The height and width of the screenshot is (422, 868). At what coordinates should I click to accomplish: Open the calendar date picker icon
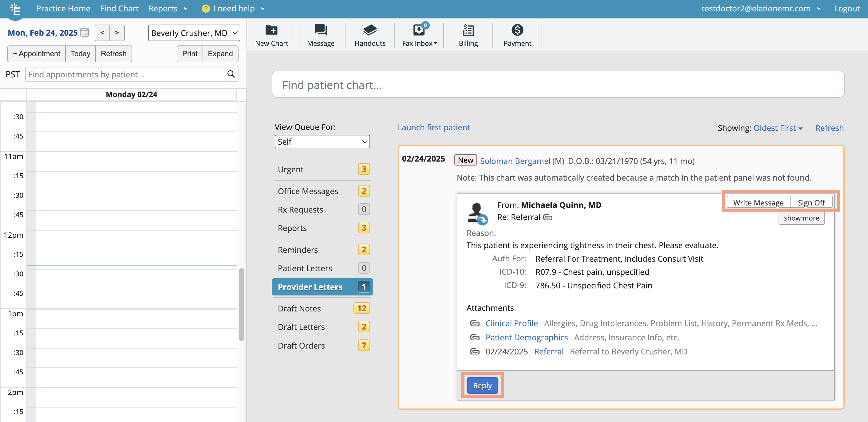(85, 33)
